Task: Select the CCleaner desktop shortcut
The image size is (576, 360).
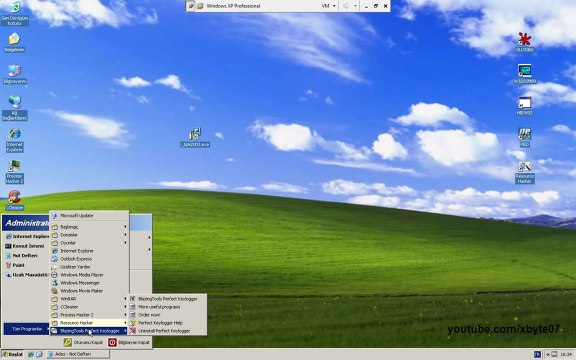Action: [x=15, y=200]
